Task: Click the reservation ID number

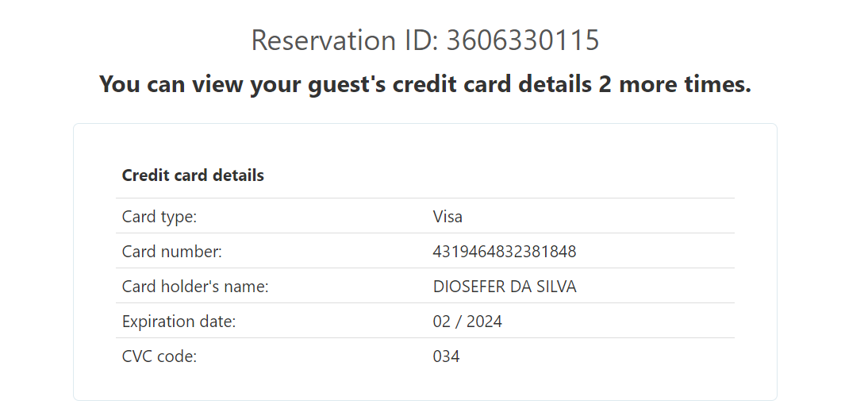Action: (x=522, y=40)
